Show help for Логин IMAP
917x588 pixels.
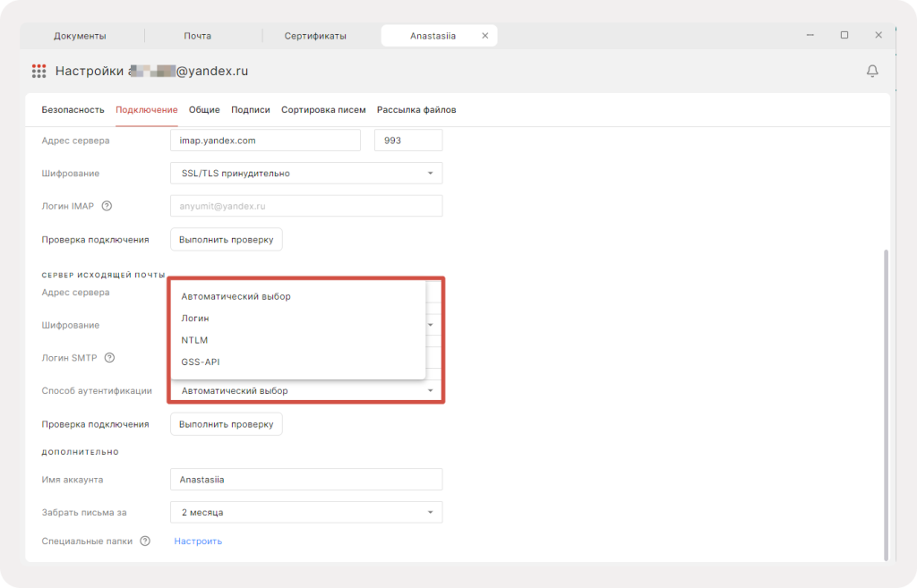coord(107,206)
